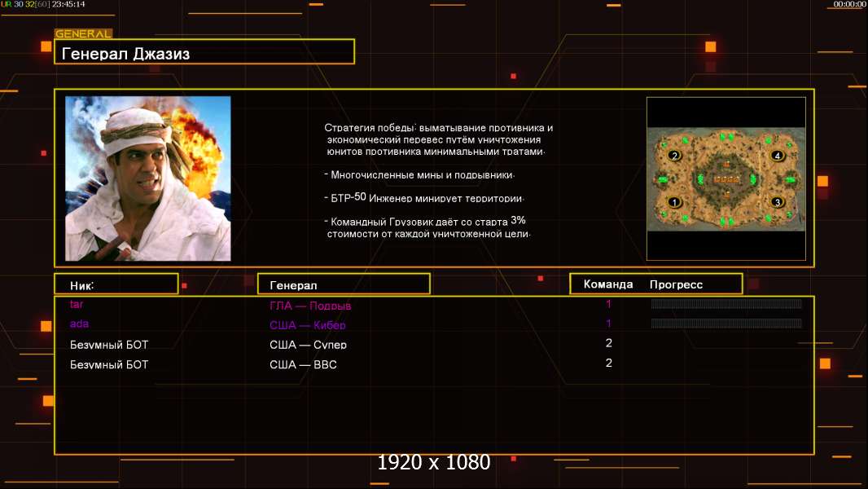Click the 'БТР-50 Инженер минирует территории' line
868x489 pixels.
(x=424, y=197)
